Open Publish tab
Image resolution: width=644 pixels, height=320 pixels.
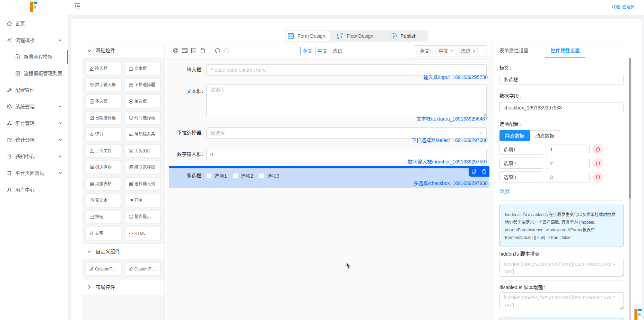[x=404, y=36]
